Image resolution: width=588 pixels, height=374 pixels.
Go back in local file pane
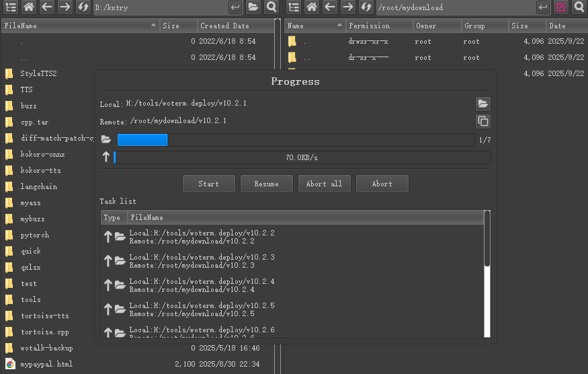pyautogui.click(x=47, y=7)
